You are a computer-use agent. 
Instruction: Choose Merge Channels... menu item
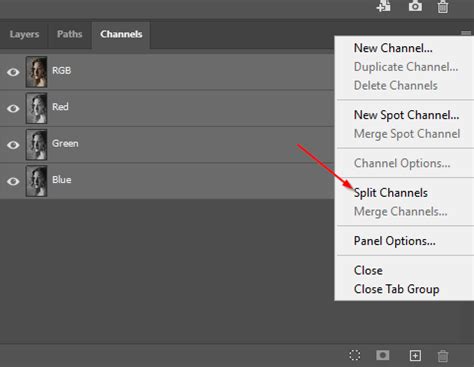pyautogui.click(x=400, y=212)
